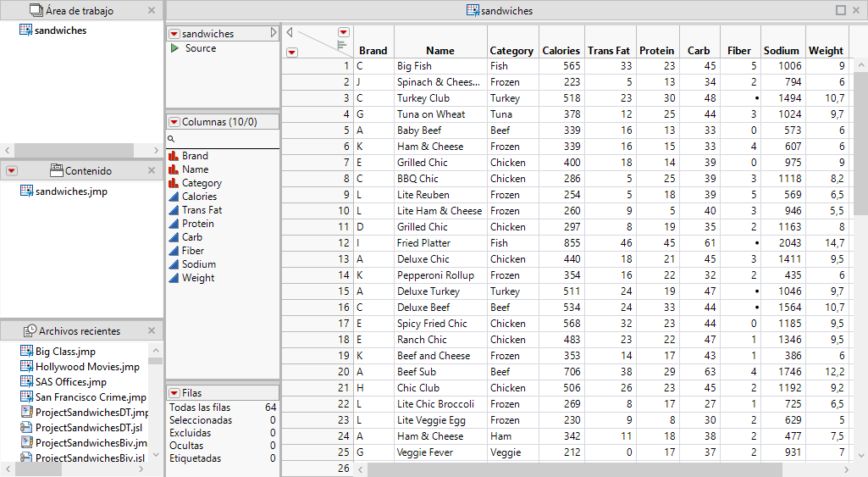
Task: Open the Filas red triangle menu
Action: point(174,393)
